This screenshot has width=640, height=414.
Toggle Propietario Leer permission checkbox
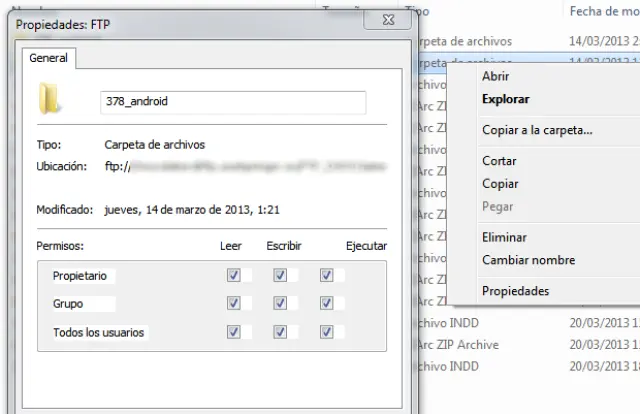tap(233, 275)
